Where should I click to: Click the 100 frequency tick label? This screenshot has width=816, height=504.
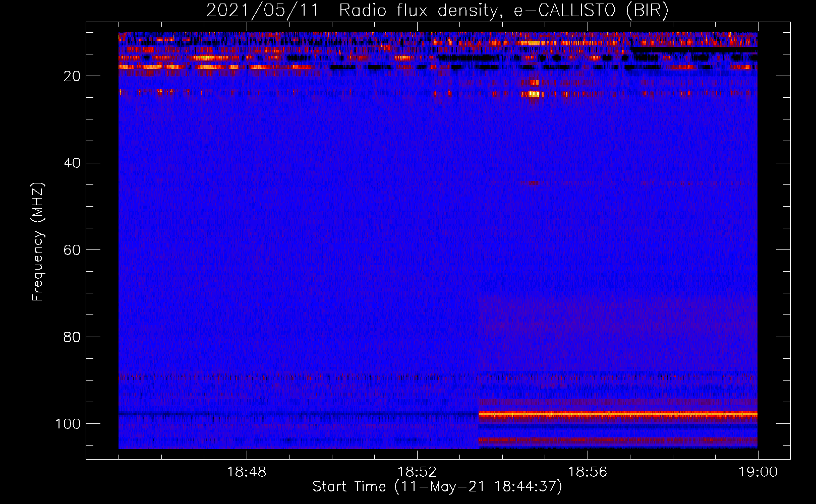point(68,424)
